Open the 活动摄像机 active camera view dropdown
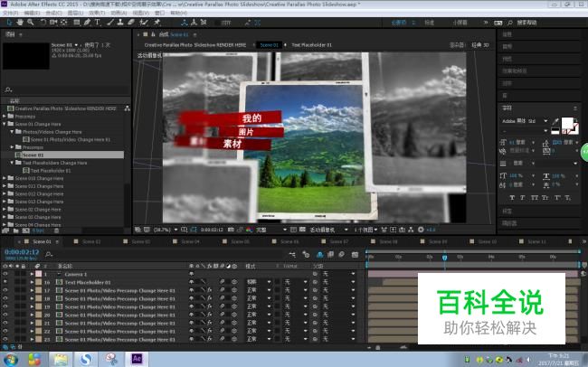Image resolution: width=588 pixels, height=367 pixels. (x=328, y=230)
